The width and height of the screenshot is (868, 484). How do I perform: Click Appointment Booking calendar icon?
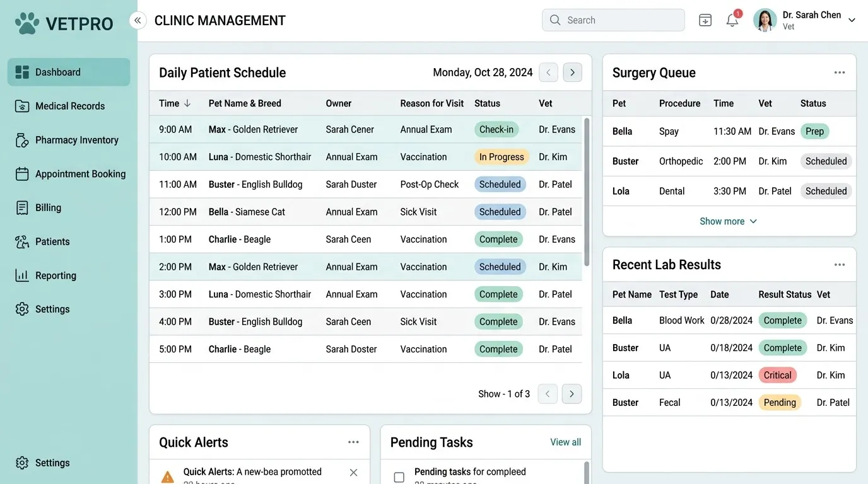point(22,174)
